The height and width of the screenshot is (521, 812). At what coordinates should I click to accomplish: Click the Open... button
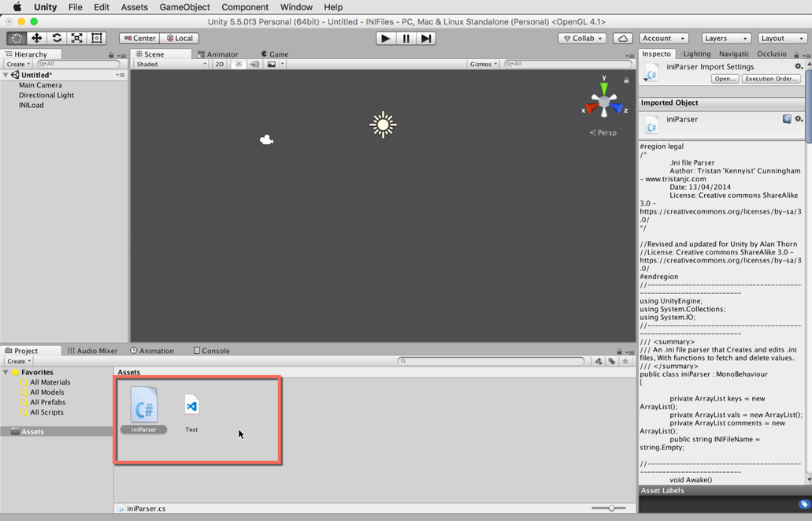click(725, 79)
